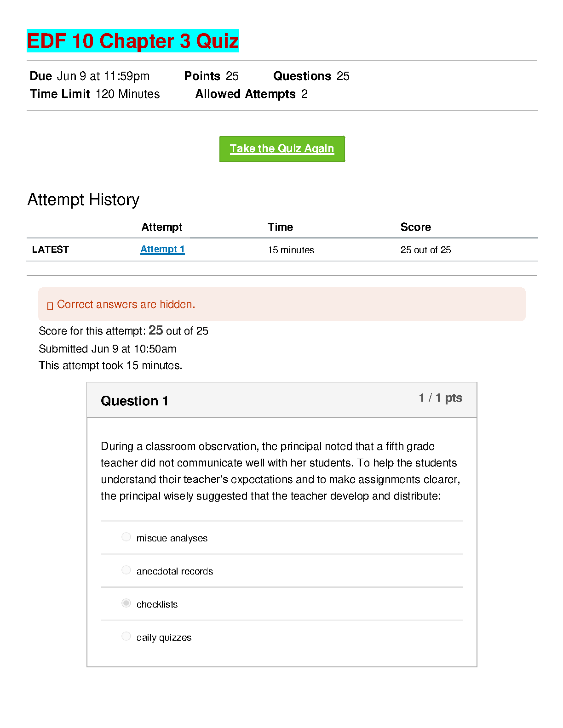Click the Allowed Attempts label
The height and width of the screenshot is (728, 563).
(246, 94)
